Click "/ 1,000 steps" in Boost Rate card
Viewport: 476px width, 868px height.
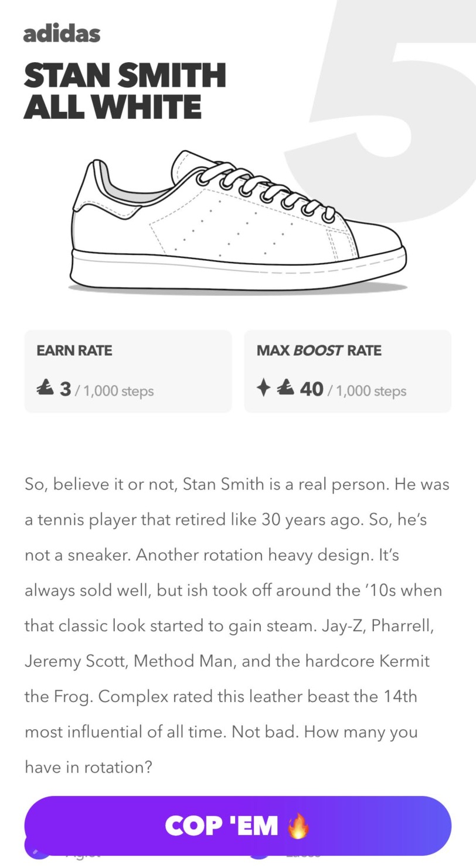point(367,391)
